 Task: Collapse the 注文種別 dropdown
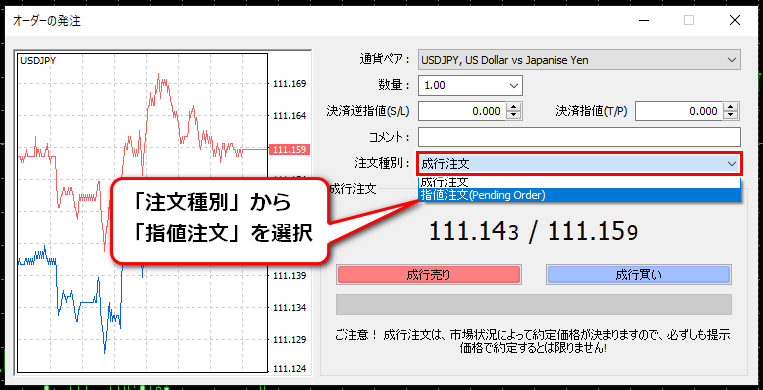click(x=731, y=164)
